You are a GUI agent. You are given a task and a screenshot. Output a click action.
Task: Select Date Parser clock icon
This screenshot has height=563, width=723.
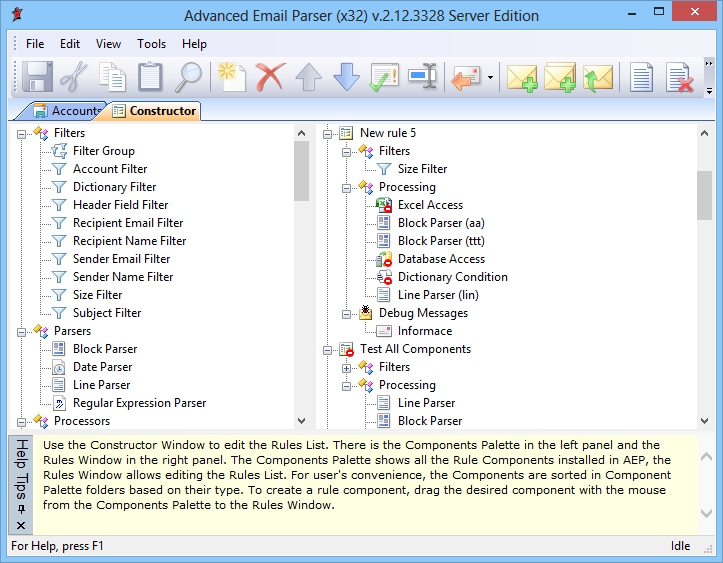[x=59, y=367]
